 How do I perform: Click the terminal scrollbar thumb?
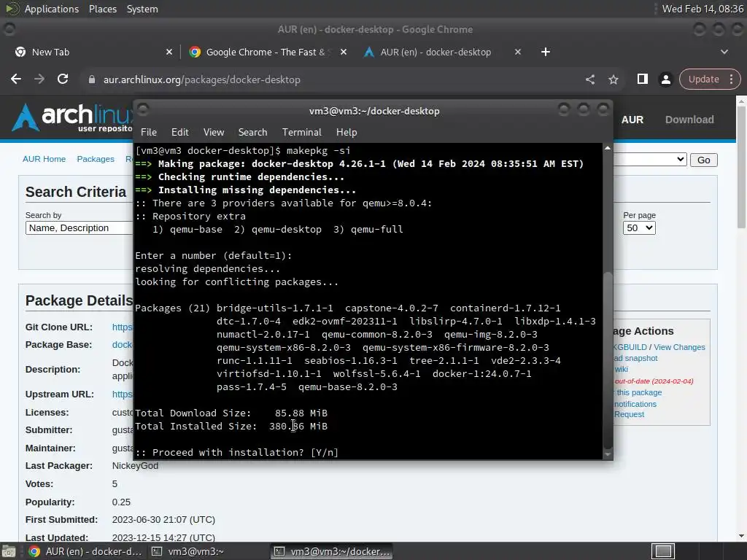[608, 359]
